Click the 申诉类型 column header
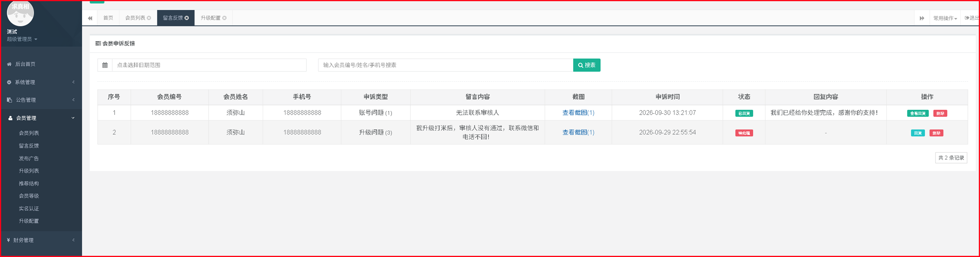This screenshot has height=257, width=980. point(376,97)
